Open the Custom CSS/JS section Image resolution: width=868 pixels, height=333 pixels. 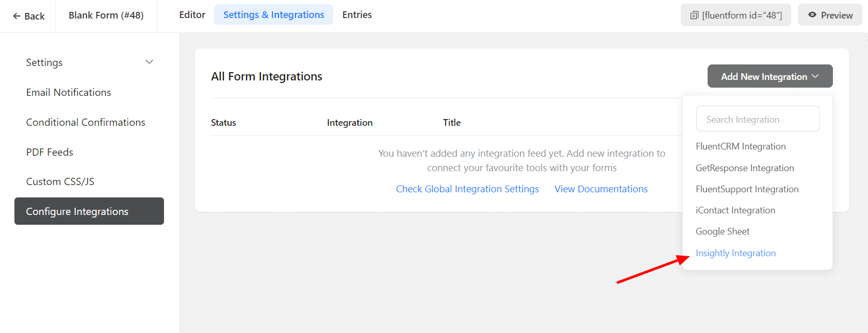[60, 181]
